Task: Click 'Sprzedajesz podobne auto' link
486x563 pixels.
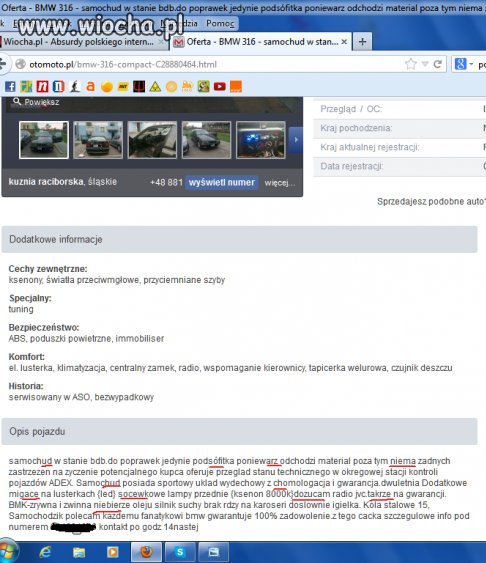Action: [431, 201]
